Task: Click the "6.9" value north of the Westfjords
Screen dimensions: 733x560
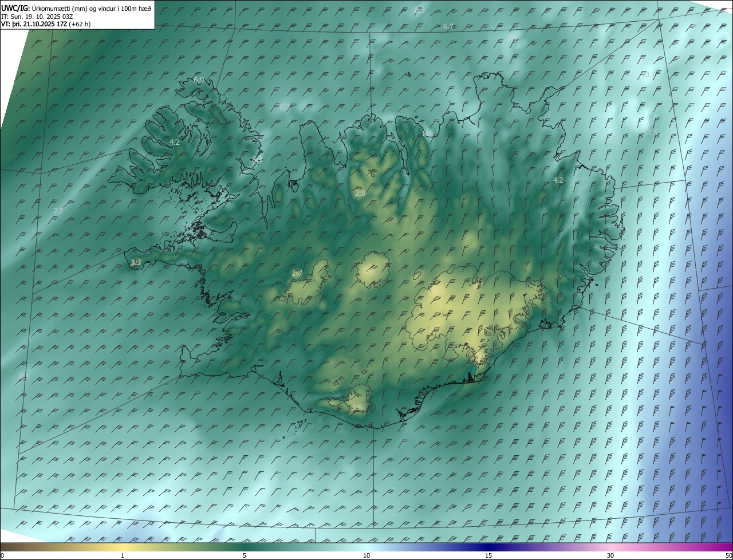Action: pyautogui.click(x=199, y=80)
